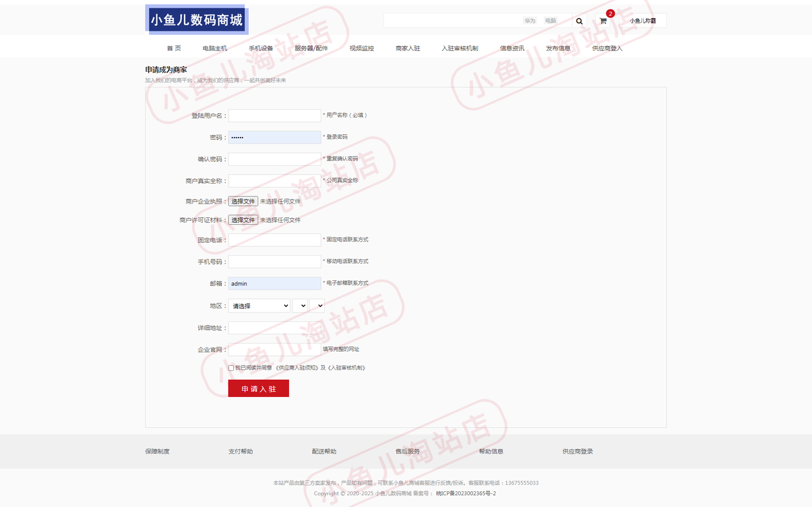Open the 请选择 region dropdown
Screen dimensions: 812x507
click(x=259, y=306)
